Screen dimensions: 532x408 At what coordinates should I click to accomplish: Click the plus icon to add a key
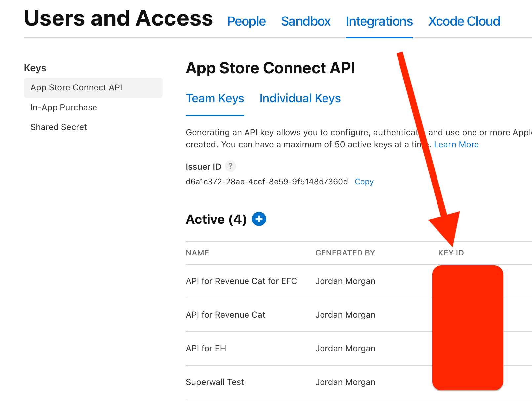pyautogui.click(x=259, y=219)
